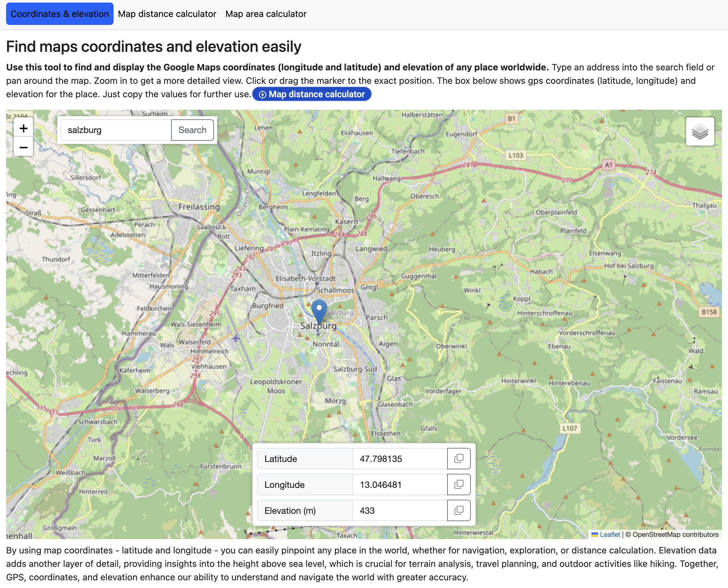Click the longitude field showing 13.046481
The image size is (728, 588).
coord(400,484)
